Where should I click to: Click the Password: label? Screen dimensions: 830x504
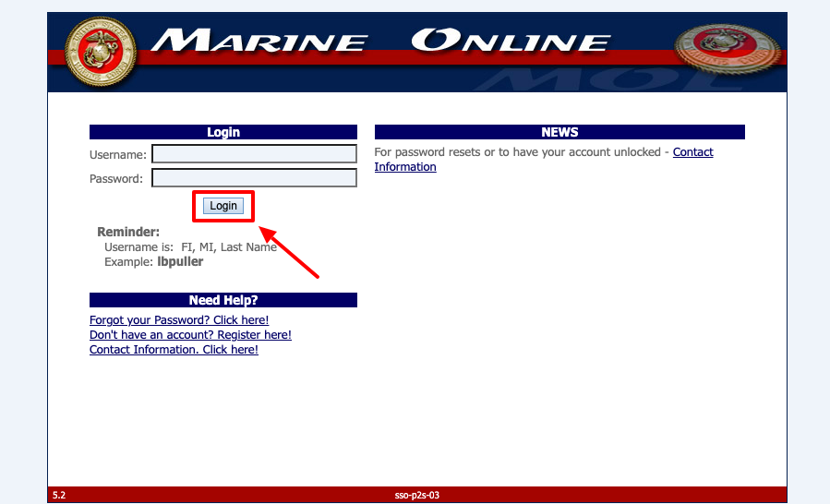[x=116, y=179]
